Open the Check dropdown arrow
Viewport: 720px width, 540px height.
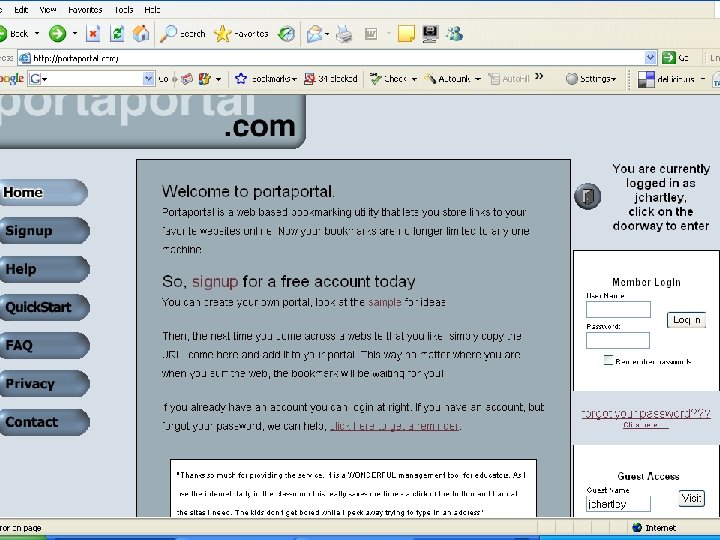pos(414,79)
